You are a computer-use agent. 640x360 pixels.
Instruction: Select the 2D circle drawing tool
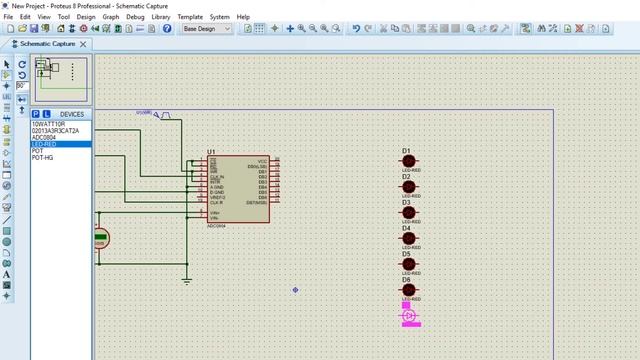(7, 242)
